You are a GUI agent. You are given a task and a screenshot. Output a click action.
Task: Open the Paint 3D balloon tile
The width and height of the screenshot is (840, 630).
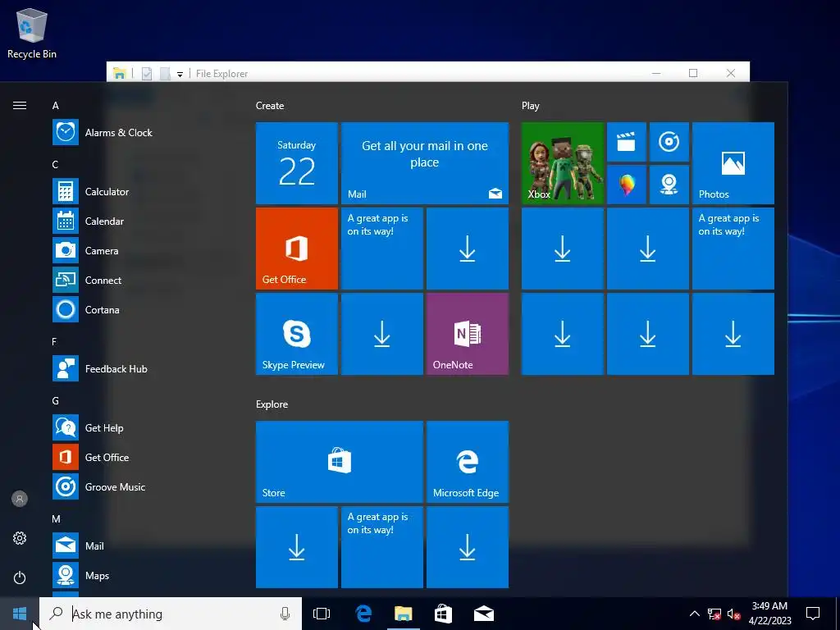coord(626,185)
